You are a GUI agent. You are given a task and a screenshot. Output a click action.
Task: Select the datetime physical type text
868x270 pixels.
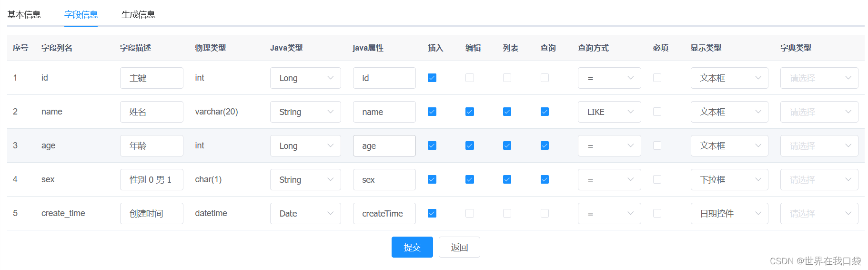point(211,213)
